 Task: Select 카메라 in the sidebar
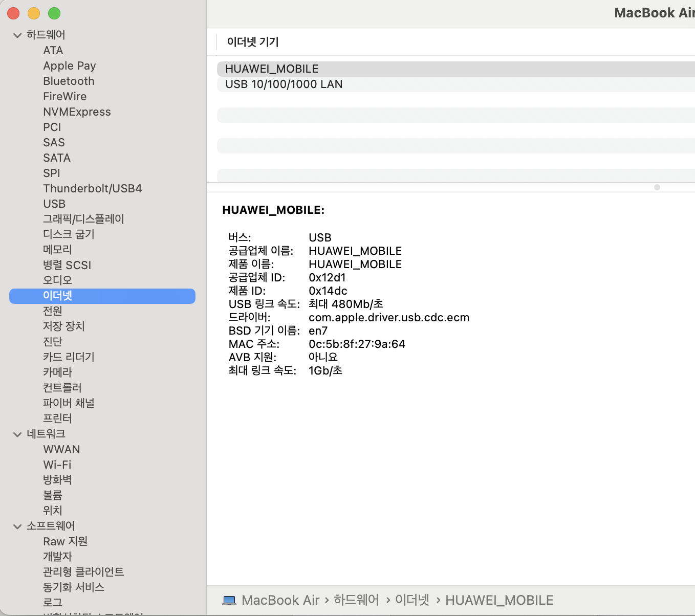tap(57, 372)
